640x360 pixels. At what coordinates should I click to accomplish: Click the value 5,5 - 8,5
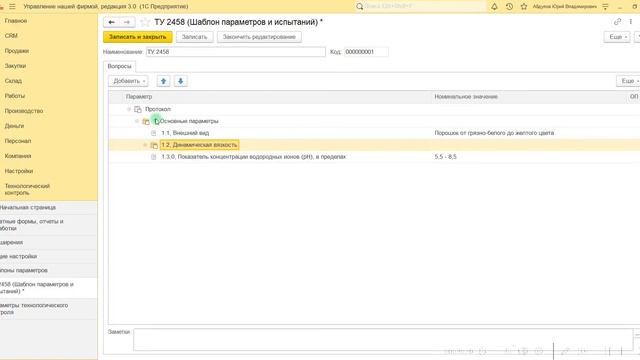pos(445,157)
